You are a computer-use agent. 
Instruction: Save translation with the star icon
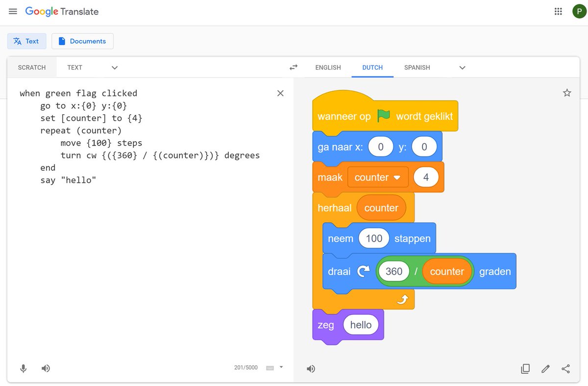pyautogui.click(x=567, y=93)
